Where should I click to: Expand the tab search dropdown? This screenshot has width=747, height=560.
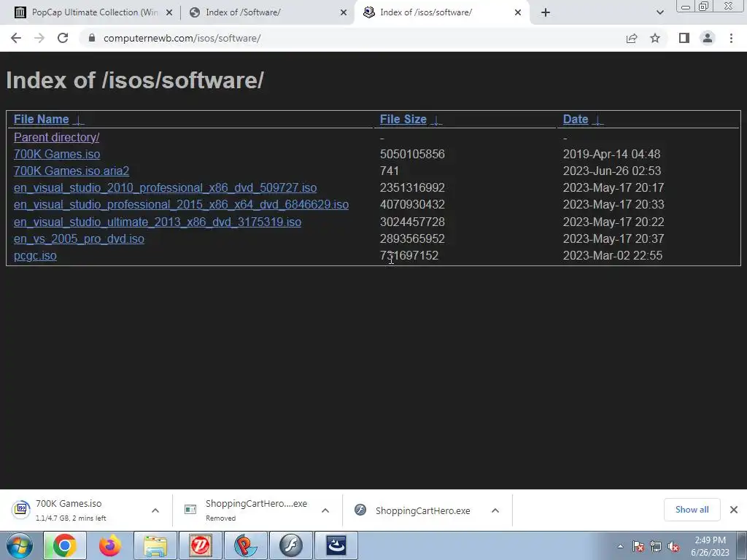tap(659, 12)
